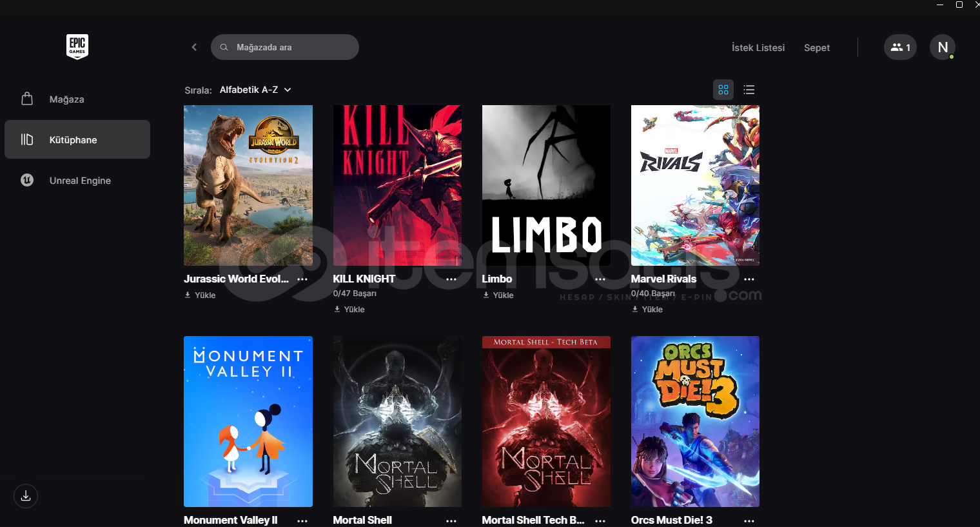
Task: Select Kütüphane library in sidebar
Action: pyautogui.click(x=77, y=139)
